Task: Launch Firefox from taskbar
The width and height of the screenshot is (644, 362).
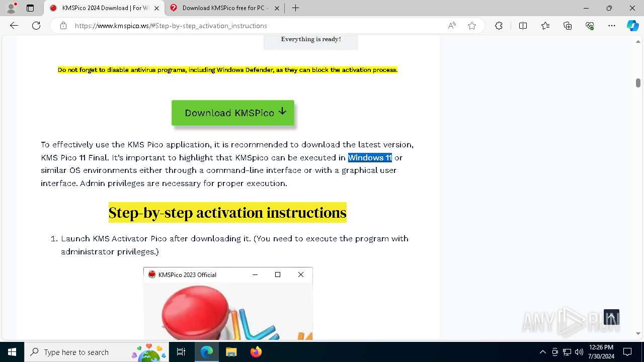Action: pos(256,352)
